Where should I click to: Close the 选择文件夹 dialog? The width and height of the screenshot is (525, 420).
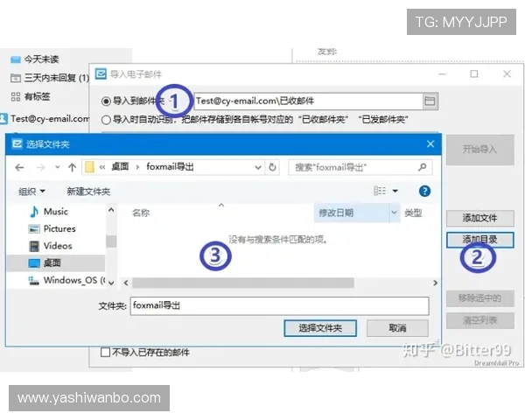(430, 144)
